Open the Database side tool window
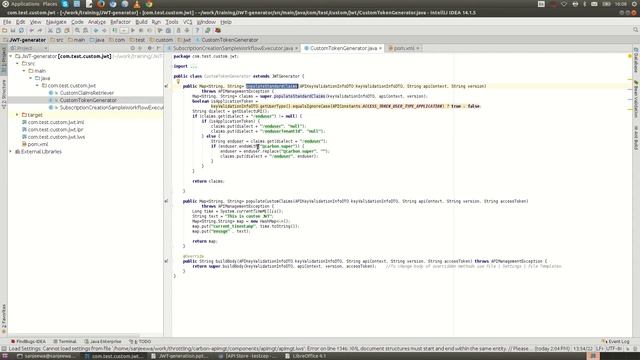640x360 pixels. click(x=636, y=60)
